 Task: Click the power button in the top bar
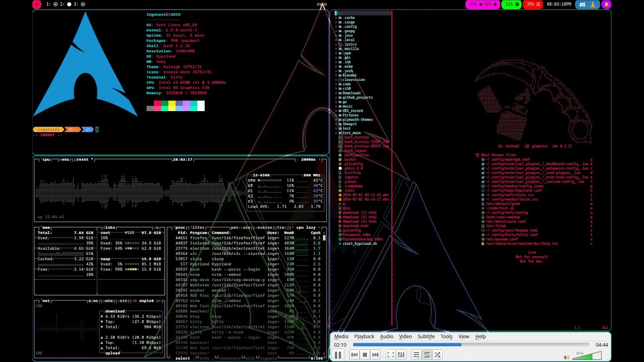point(37,5)
